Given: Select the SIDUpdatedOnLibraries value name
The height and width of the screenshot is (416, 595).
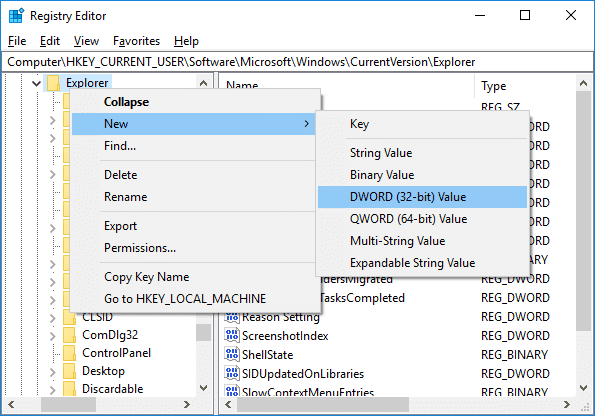Looking at the screenshot, I should 303,374.
